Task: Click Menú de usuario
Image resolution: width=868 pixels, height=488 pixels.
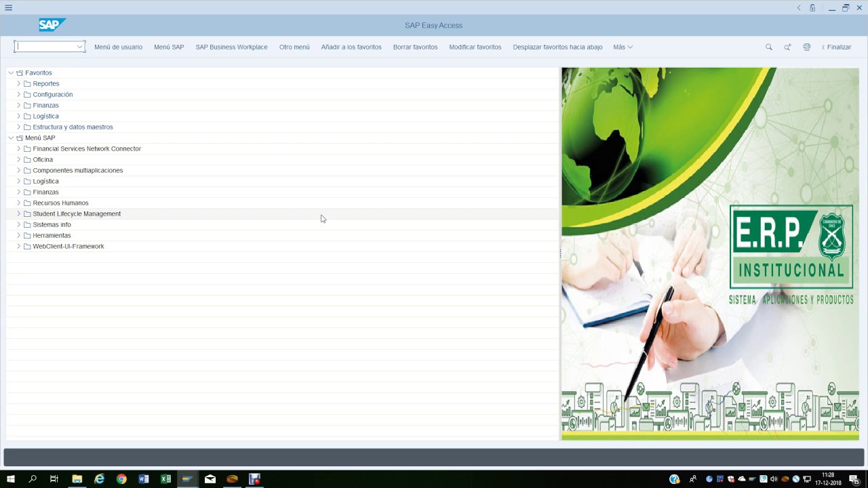Action: point(118,47)
